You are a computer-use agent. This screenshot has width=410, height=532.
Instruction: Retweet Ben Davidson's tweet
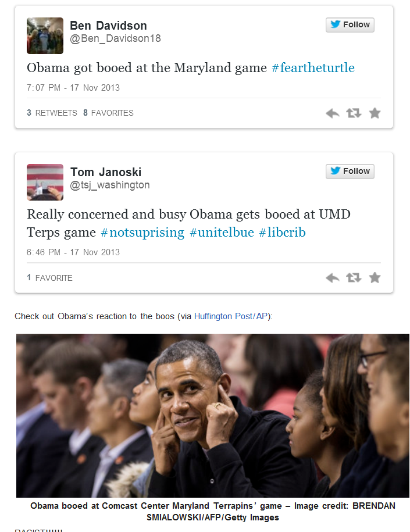pos(354,113)
